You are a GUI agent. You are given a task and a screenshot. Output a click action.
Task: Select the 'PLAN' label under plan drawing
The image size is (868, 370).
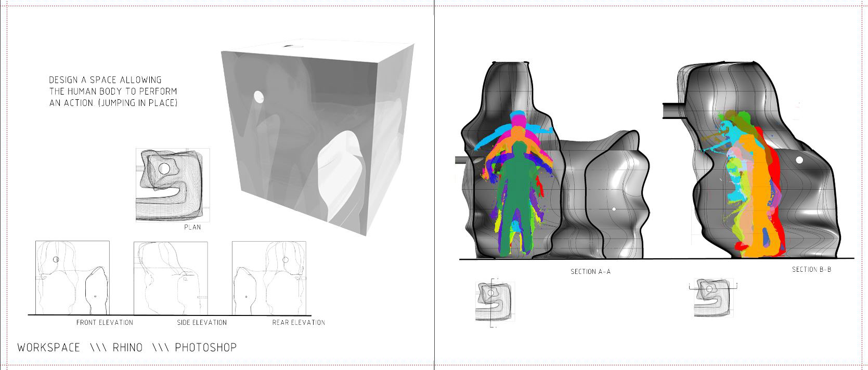pyautogui.click(x=192, y=227)
